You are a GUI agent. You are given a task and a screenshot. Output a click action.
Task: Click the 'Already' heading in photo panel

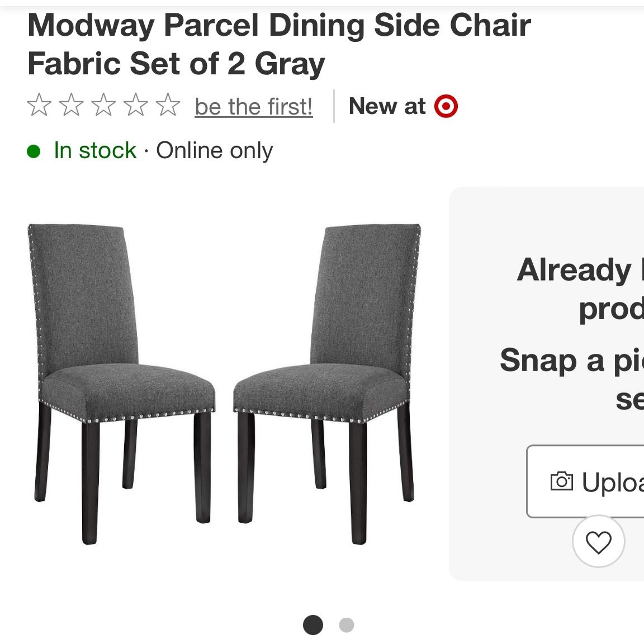click(x=574, y=270)
